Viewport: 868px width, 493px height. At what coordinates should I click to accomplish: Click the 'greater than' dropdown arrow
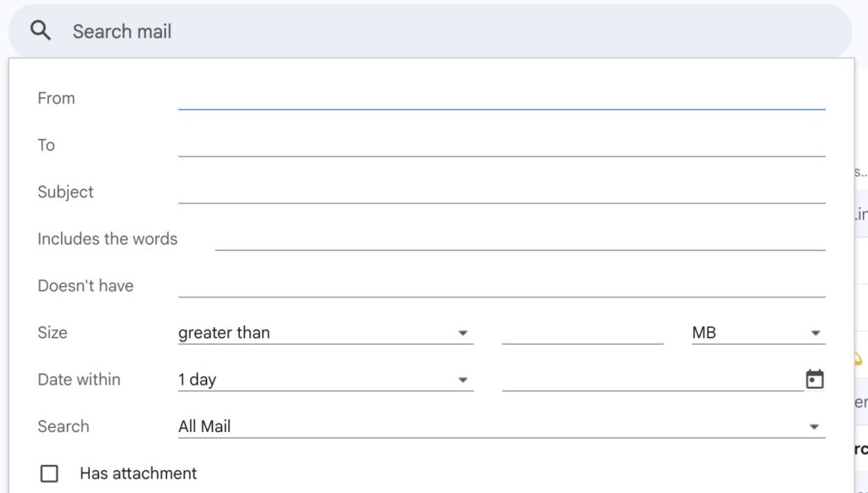(x=463, y=333)
